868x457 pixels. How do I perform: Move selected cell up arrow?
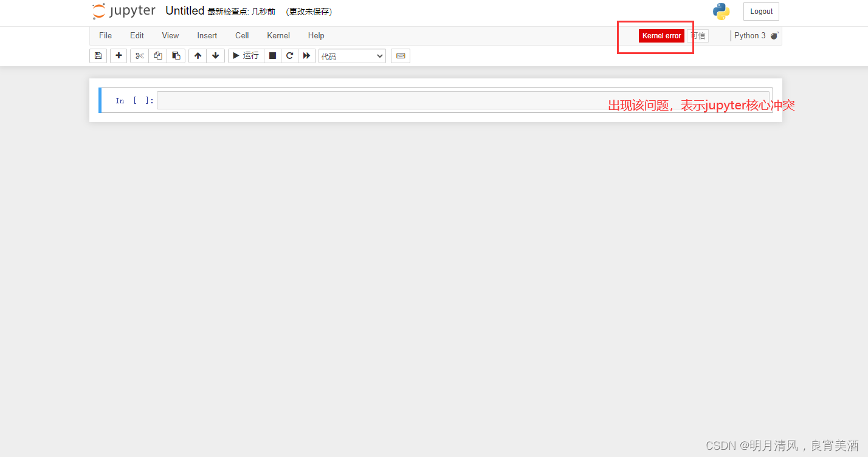pyautogui.click(x=198, y=56)
